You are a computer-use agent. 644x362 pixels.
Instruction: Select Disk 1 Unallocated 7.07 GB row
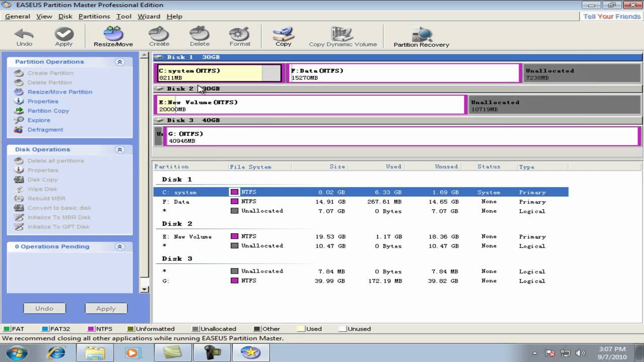coord(361,211)
